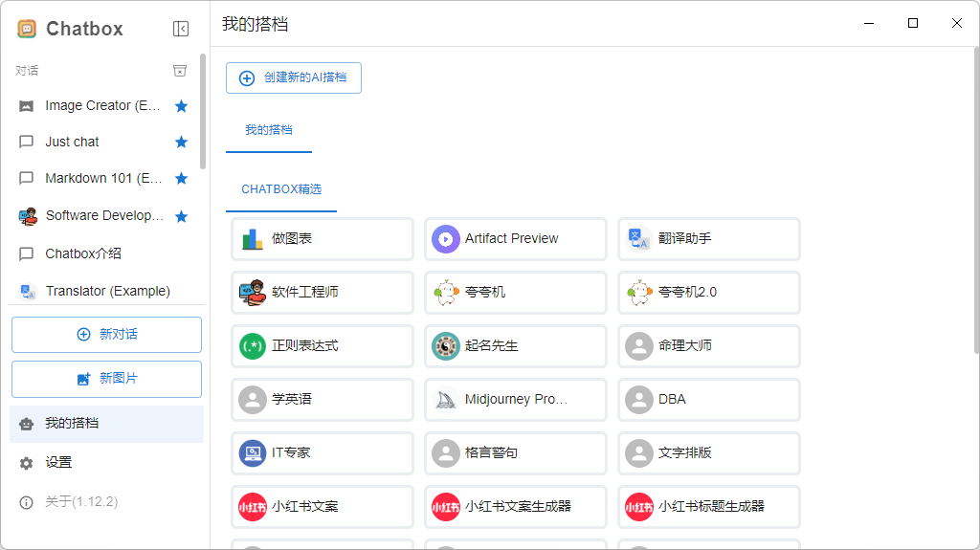980x550 pixels.
Task: Click the robot icon beside 我的搭档
Action: 26,425
